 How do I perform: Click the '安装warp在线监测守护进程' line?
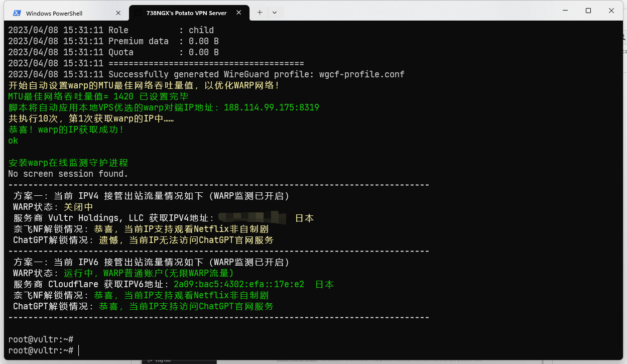tap(68, 163)
